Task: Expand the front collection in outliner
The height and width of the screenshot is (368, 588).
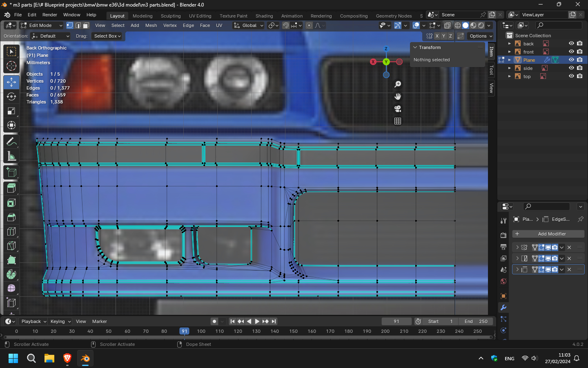Action: tap(510, 52)
